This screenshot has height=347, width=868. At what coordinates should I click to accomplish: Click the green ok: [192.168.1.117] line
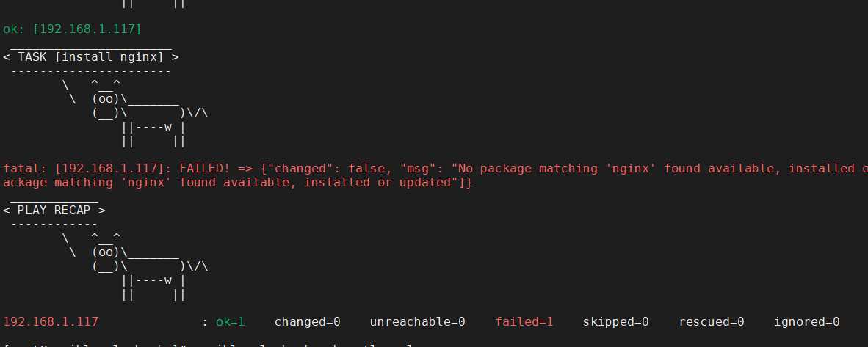coord(72,29)
